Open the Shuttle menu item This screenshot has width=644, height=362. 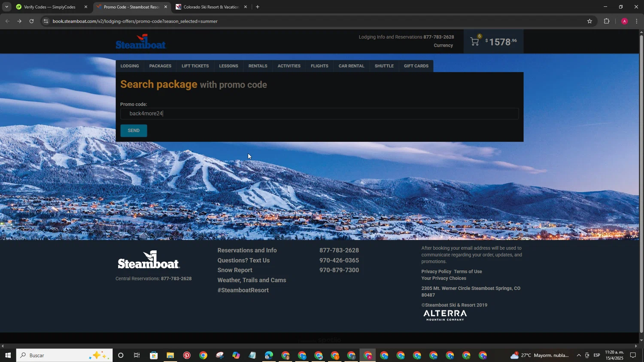click(384, 66)
